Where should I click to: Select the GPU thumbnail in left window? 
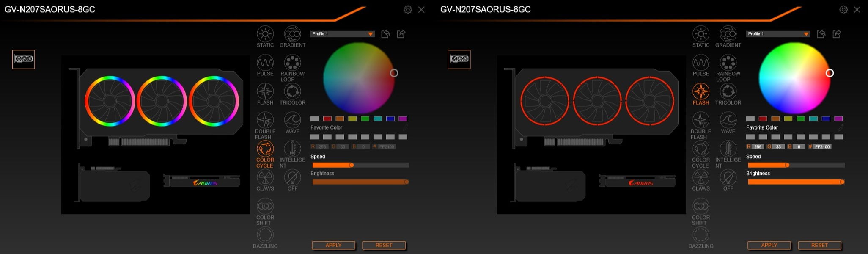click(24, 59)
